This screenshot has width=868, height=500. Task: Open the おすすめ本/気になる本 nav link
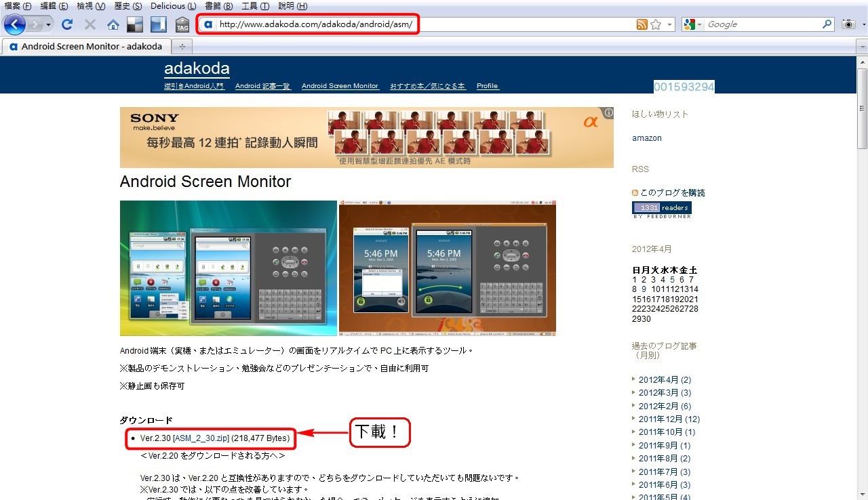[x=427, y=86]
